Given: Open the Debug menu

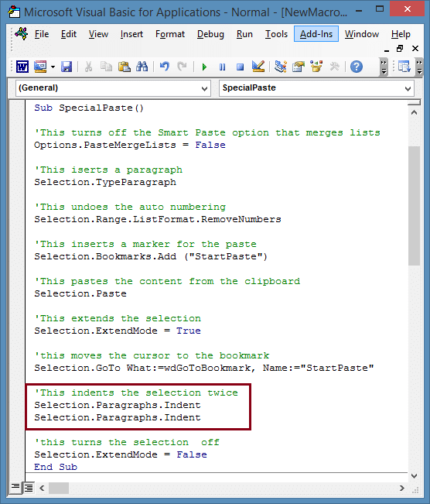Looking at the screenshot, I should (210, 34).
